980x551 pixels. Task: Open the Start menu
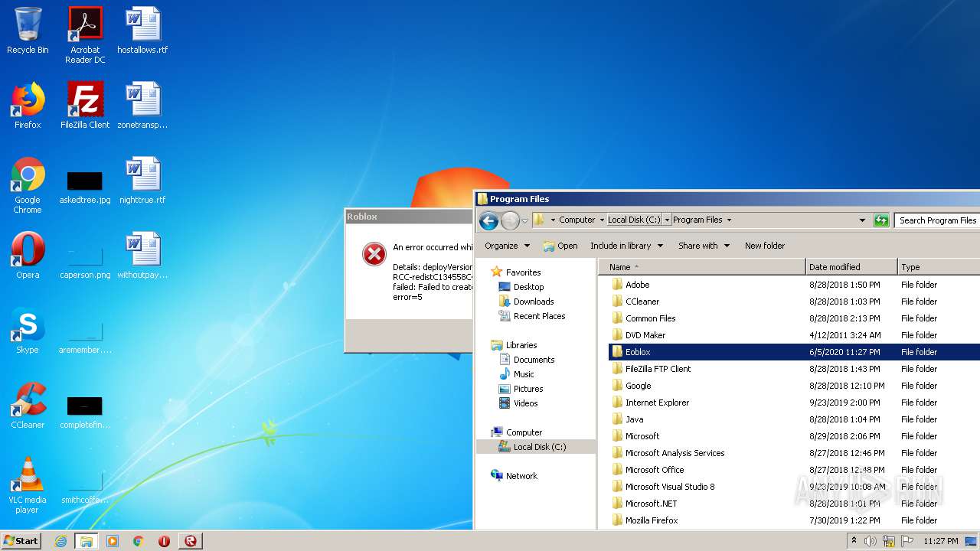[x=21, y=541]
